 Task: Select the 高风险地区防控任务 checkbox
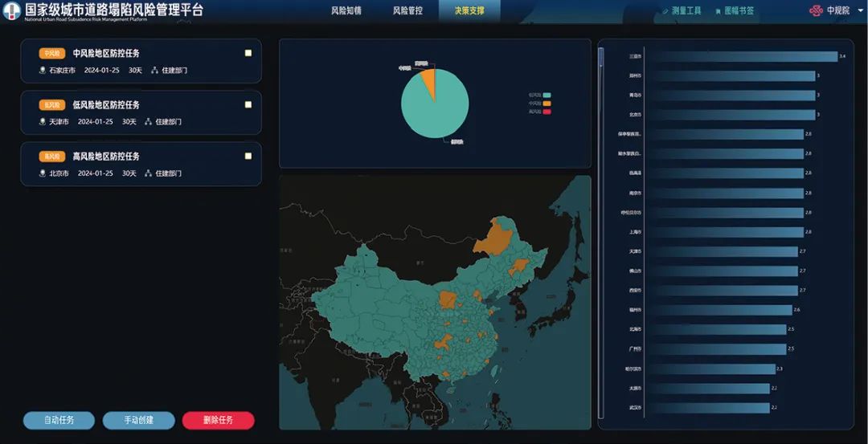[x=248, y=156]
